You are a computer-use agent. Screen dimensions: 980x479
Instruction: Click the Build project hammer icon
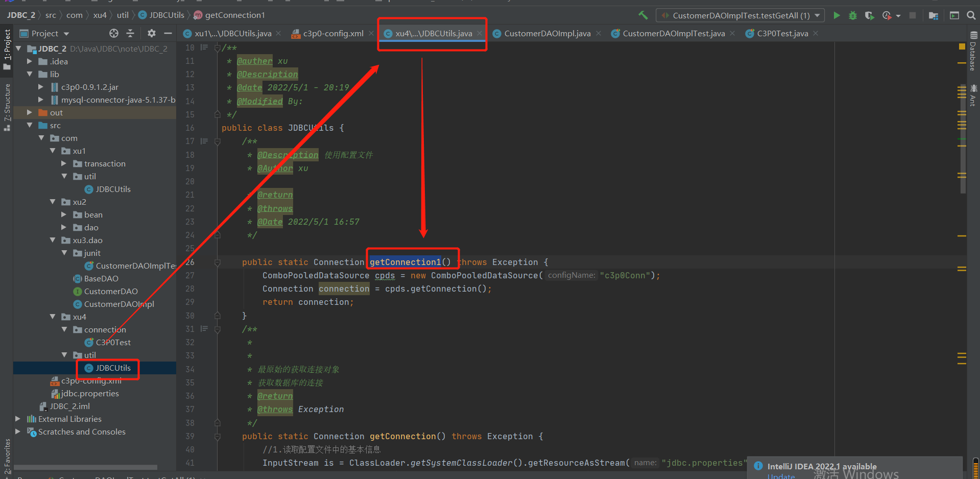click(643, 15)
